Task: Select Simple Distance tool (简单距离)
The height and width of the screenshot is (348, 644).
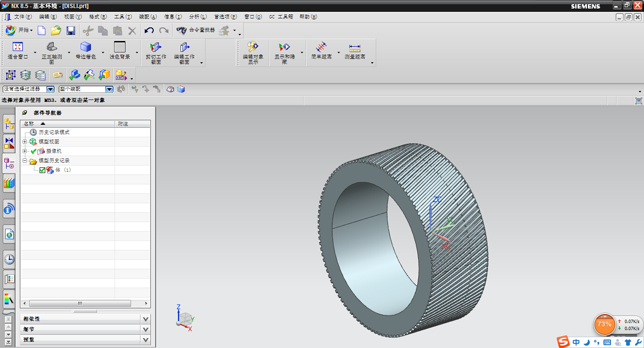Action: click(322, 51)
